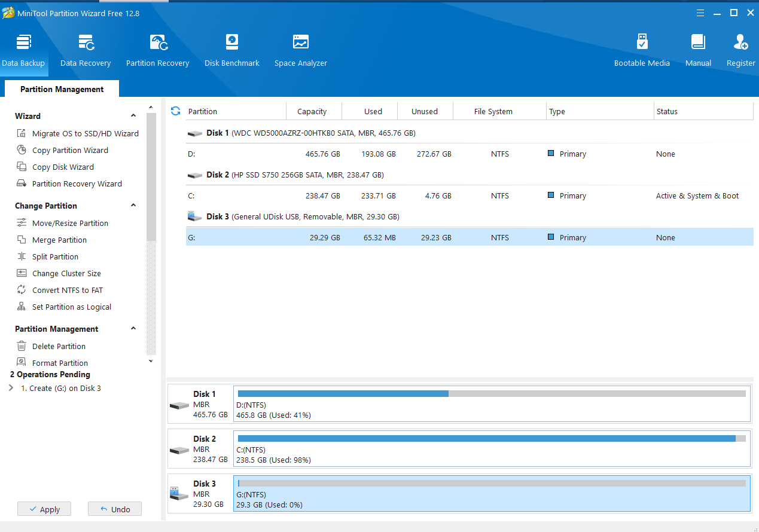
Task: Collapse the Change Partition section
Action: click(133, 206)
